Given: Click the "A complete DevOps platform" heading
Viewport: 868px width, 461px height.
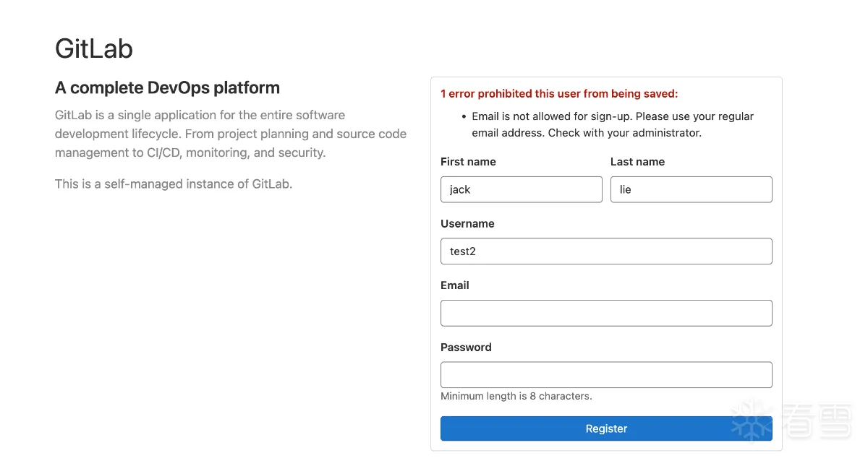Looking at the screenshot, I should [167, 88].
